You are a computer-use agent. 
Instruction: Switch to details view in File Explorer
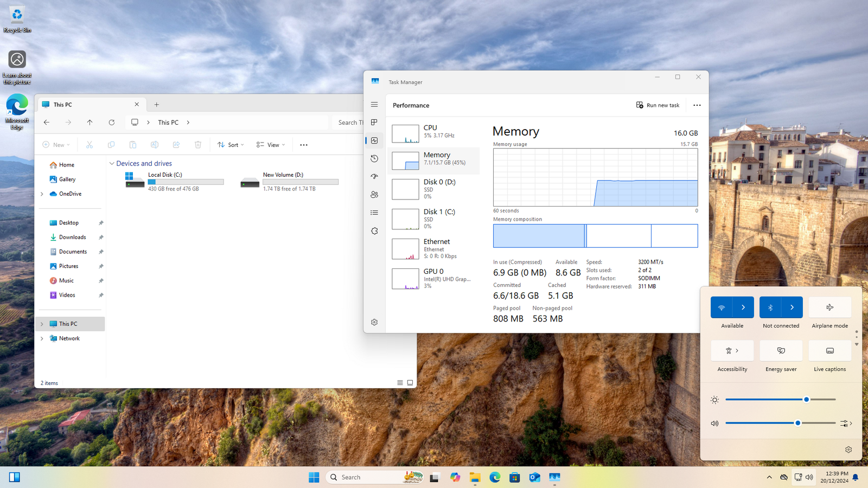click(x=400, y=383)
